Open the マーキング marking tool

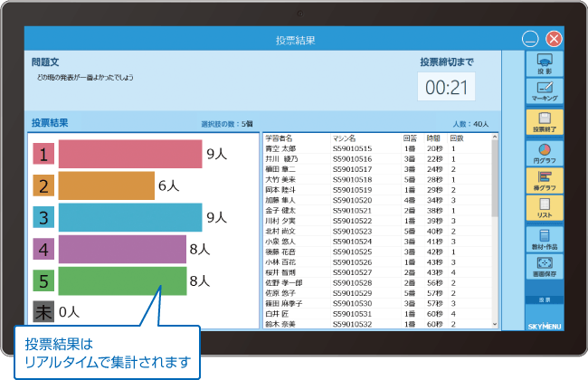click(x=545, y=90)
